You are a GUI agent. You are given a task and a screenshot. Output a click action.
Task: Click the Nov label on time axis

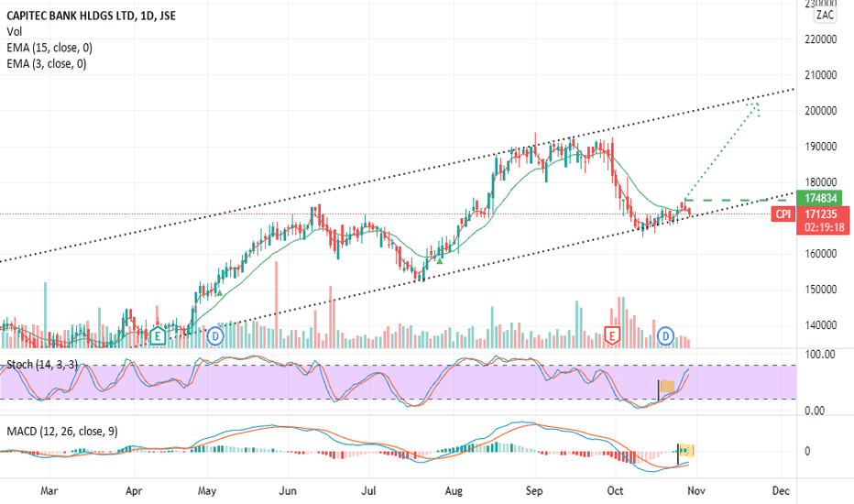(x=696, y=491)
